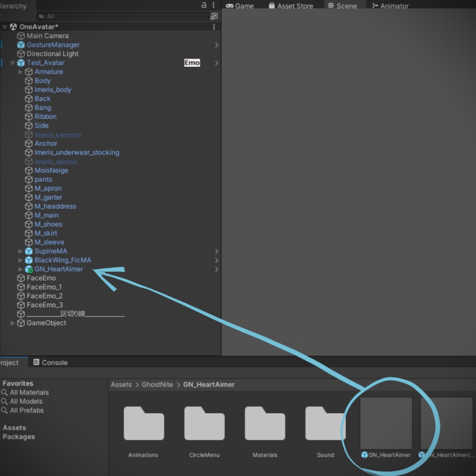Select the FaceEmo object

point(41,278)
